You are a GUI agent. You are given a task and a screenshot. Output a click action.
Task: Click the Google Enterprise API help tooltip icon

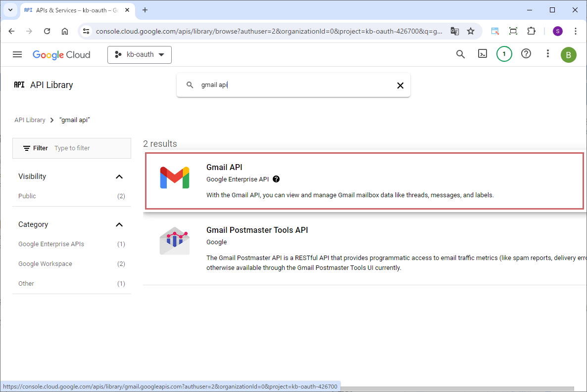point(276,179)
